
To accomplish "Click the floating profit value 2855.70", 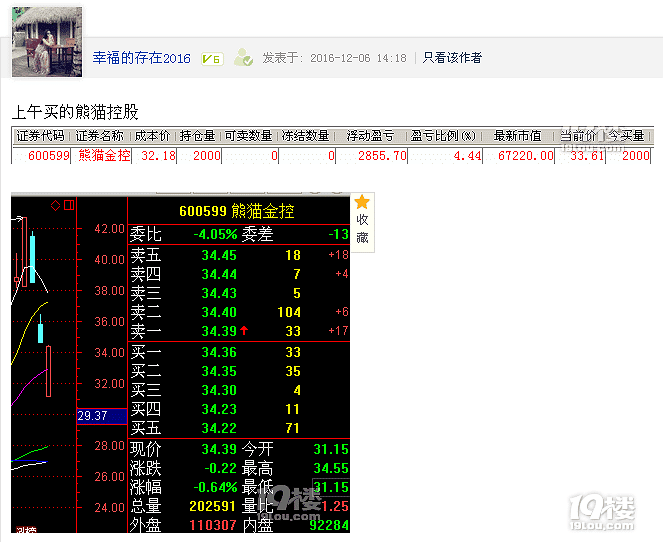I will tap(382, 156).
